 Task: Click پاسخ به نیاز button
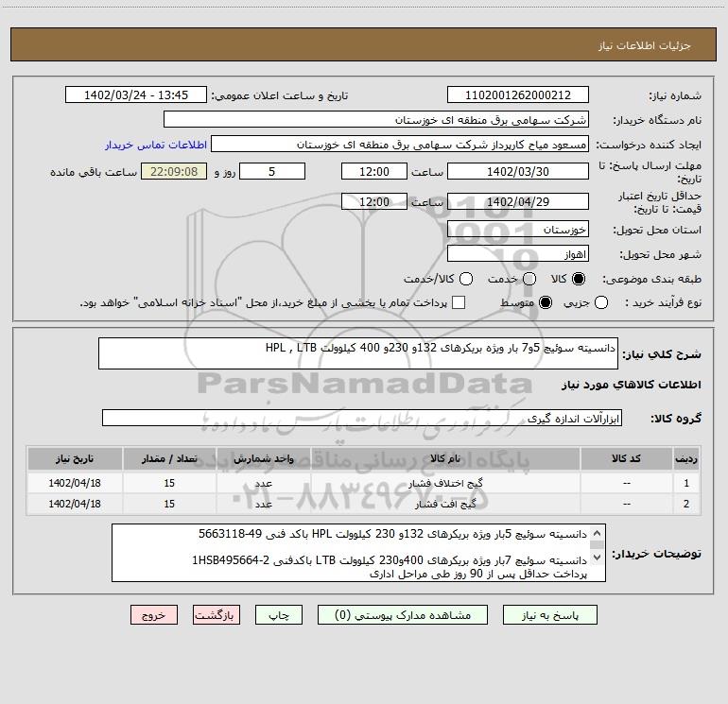click(550, 615)
